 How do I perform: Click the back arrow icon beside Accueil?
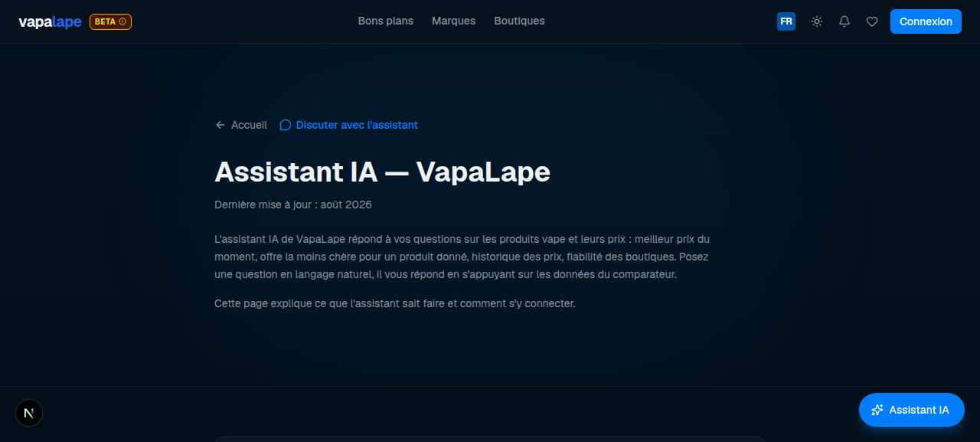[x=220, y=125]
